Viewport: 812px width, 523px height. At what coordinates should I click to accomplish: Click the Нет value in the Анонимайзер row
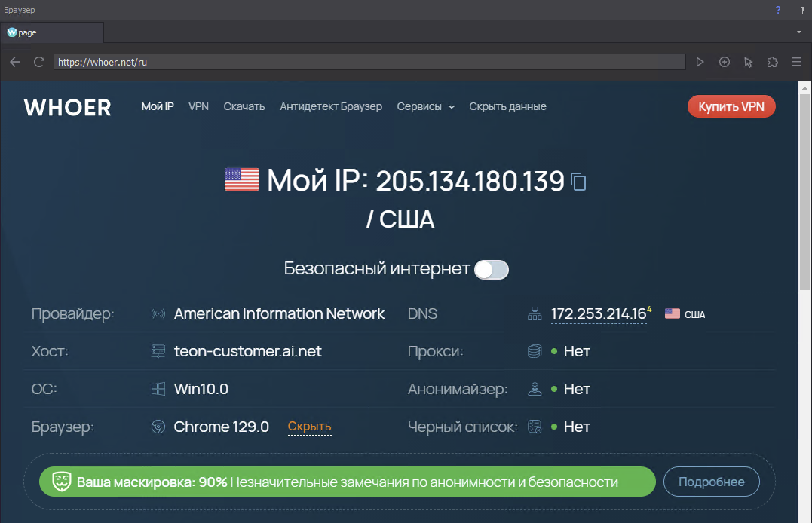[577, 389]
